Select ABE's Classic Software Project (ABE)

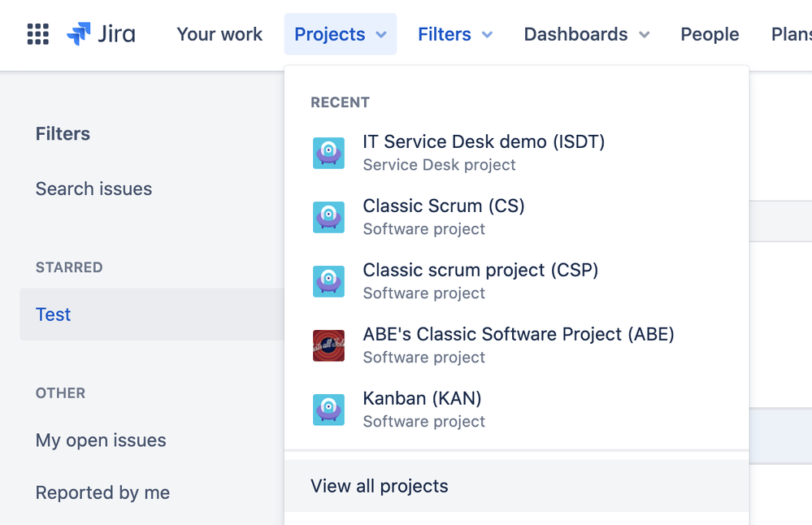[517, 345]
